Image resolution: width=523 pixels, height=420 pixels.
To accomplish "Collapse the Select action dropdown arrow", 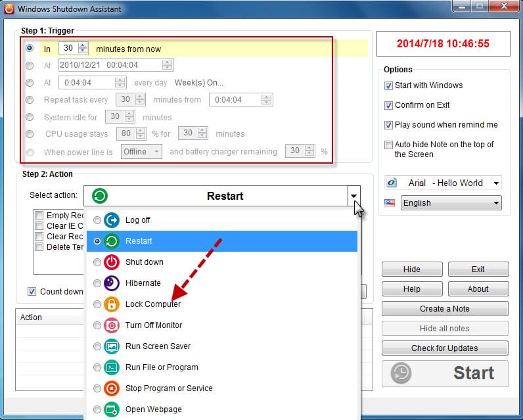I will (x=354, y=196).
